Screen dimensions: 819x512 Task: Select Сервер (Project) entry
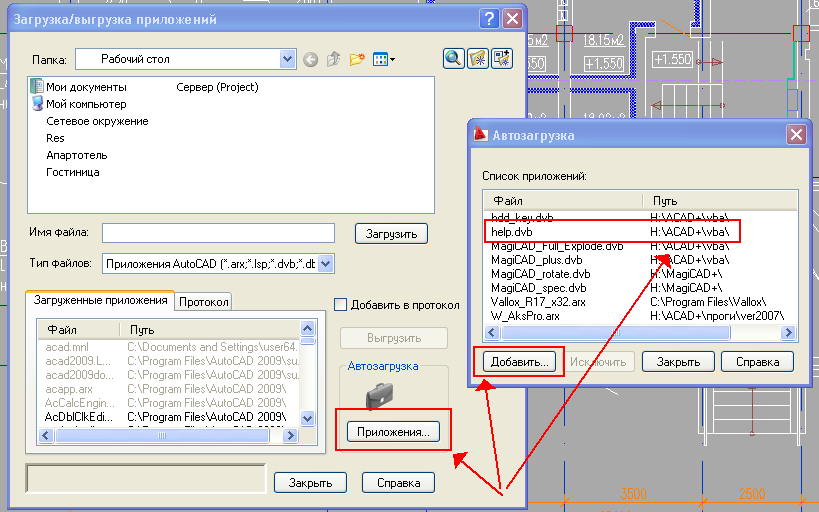(217, 87)
